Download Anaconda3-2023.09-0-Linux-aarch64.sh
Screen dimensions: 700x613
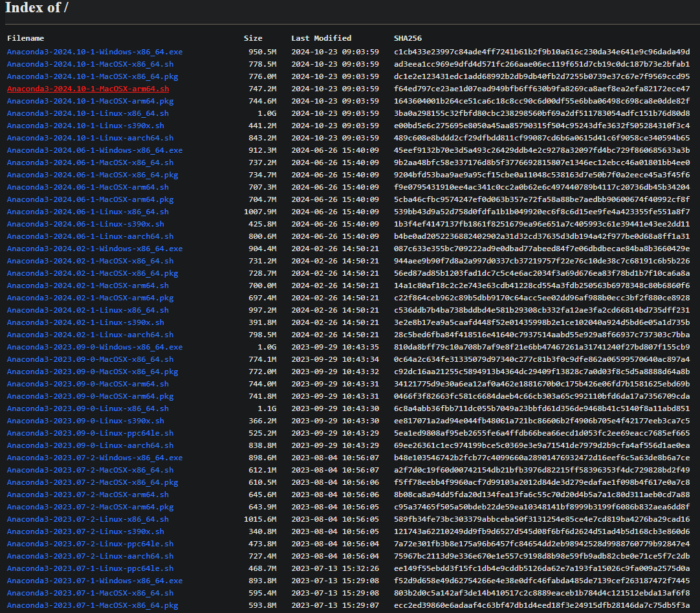click(90, 445)
